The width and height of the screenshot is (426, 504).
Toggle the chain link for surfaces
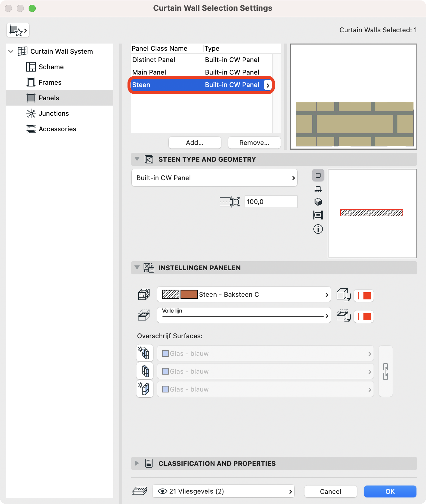pos(385,371)
